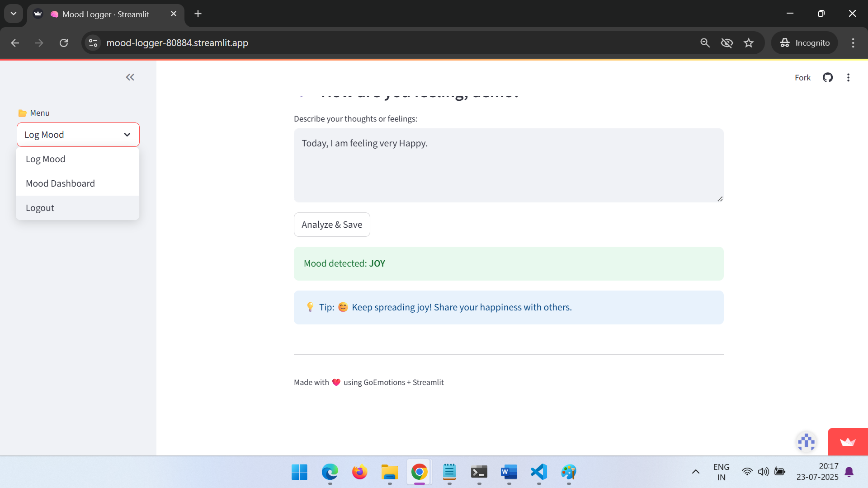Open Streamlit app three-dot menu

point(848,78)
